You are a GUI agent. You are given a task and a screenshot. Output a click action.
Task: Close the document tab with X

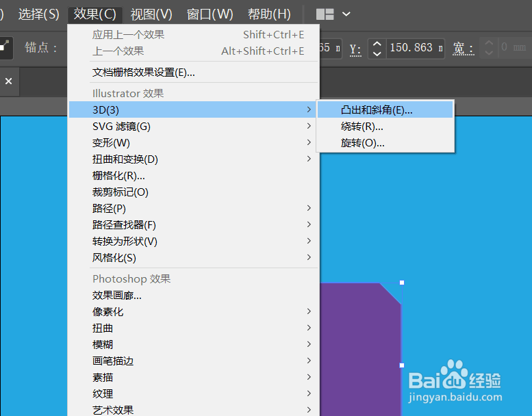pyautogui.click(x=8, y=81)
